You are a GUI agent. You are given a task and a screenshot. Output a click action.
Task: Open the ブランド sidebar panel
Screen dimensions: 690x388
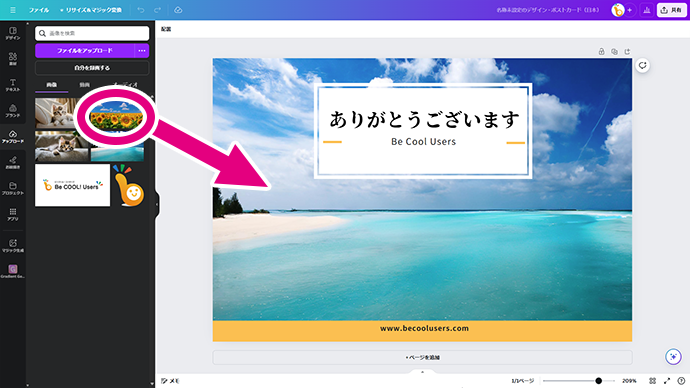click(13, 110)
